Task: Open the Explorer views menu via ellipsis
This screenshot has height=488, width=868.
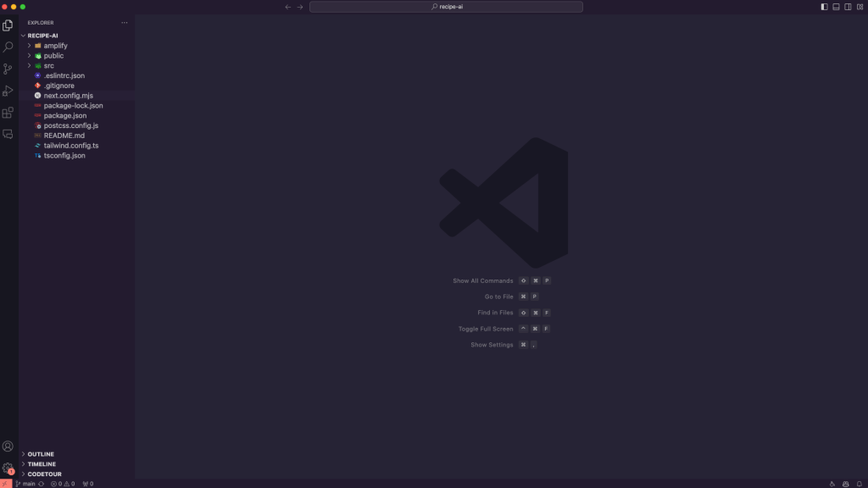Action: pyautogui.click(x=124, y=23)
